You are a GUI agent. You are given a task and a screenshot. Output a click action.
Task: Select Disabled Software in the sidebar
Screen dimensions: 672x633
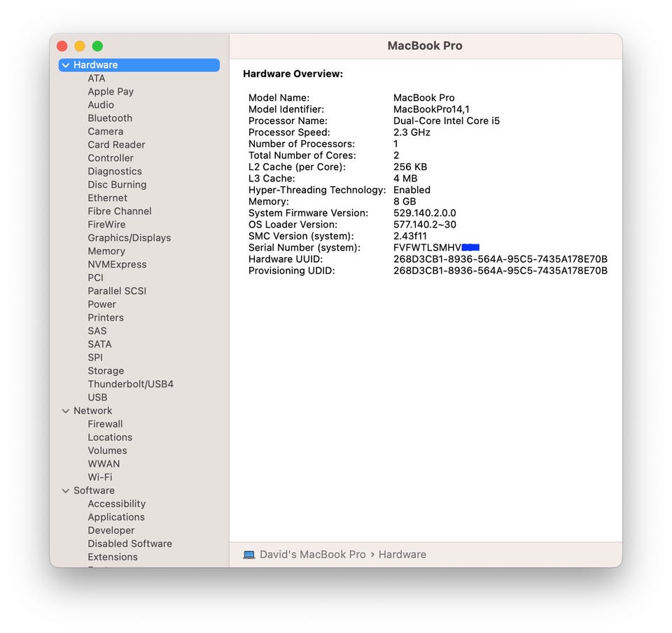tap(130, 543)
